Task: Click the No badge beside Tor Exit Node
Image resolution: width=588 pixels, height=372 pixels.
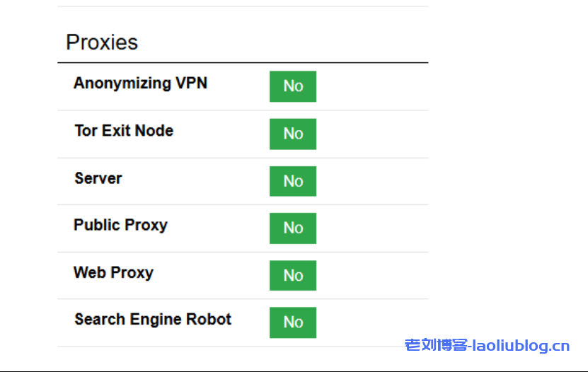Action: (x=293, y=134)
